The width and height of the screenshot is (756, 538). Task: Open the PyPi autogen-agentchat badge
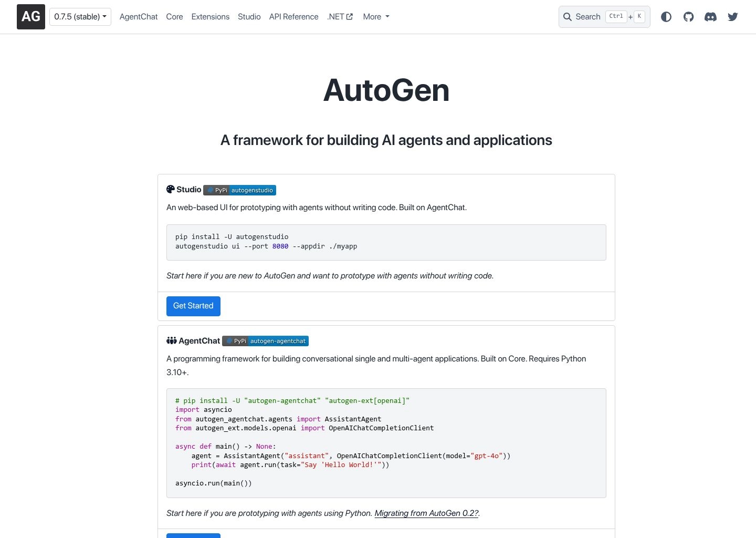[x=265, y=341]
